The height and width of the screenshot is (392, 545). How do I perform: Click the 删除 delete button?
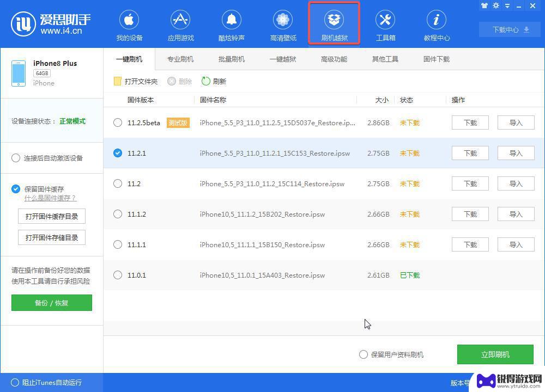pyautogui.click(x=180, y=81)
